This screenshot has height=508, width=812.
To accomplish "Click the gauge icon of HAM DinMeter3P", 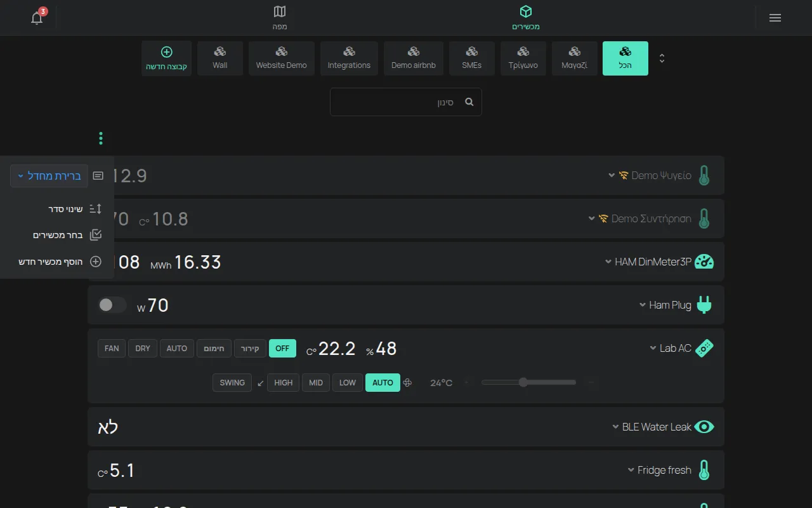I will click(x=704, y=262).
